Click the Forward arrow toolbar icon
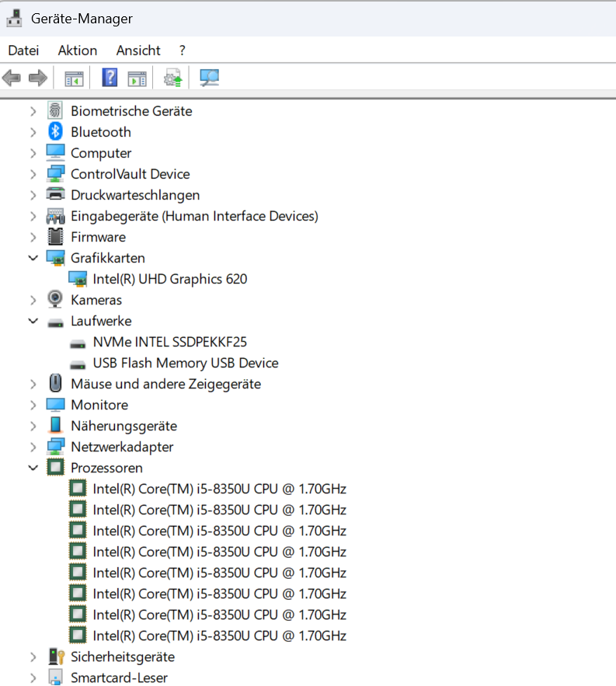Screen dimensions: 616x686 click(38, 78)
